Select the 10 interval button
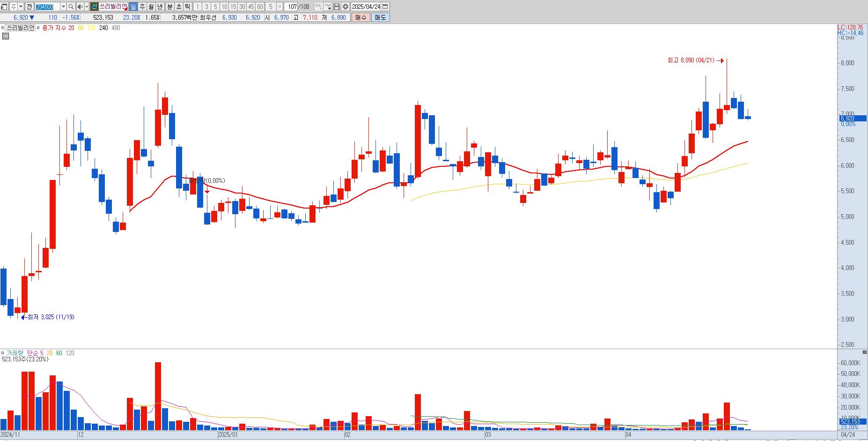 point(224,7)
